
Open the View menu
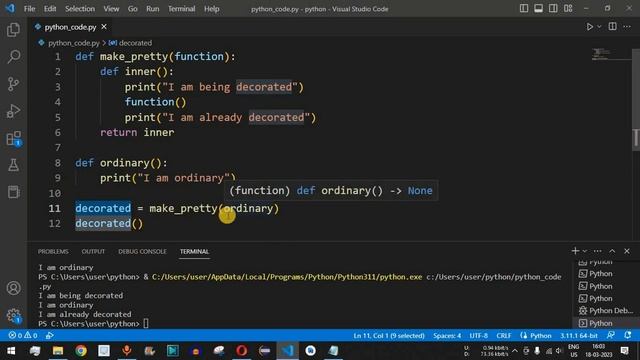(111, 9)
